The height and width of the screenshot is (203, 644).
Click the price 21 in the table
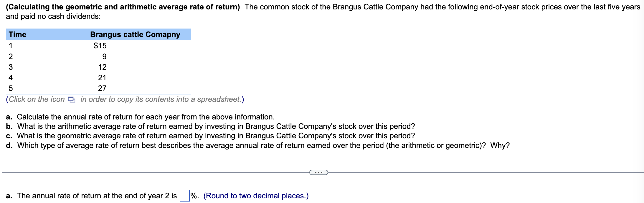click(103, 77)
